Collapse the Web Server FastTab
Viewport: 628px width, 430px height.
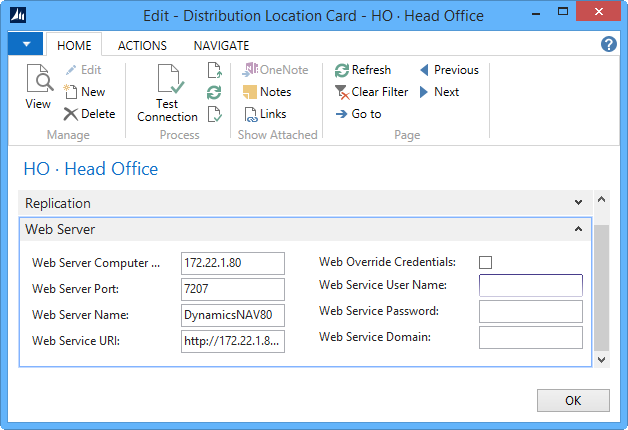[578, 229]
